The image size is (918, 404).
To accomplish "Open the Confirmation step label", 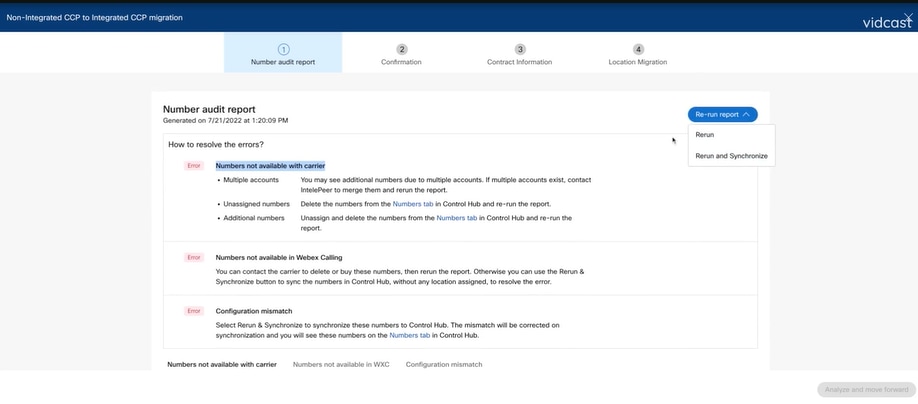I will (x=401, y=62).
